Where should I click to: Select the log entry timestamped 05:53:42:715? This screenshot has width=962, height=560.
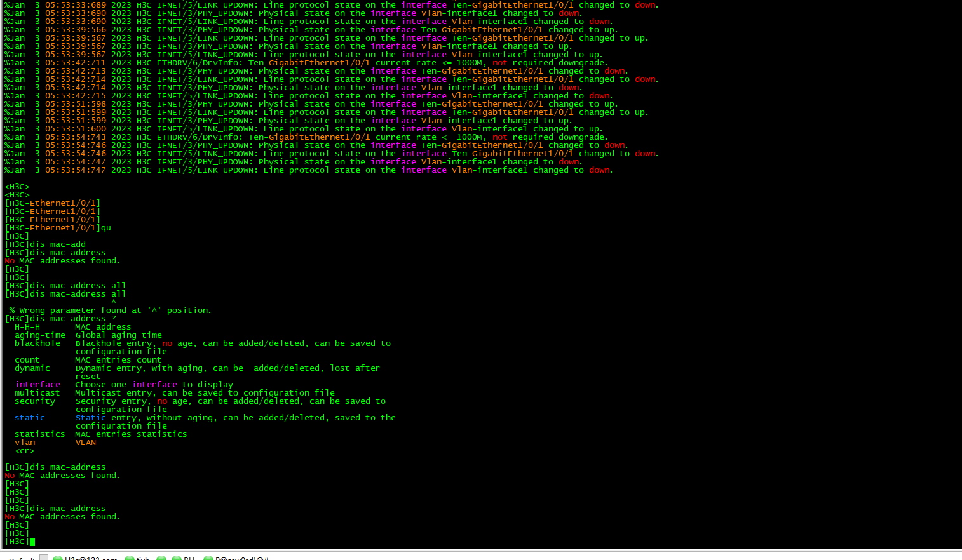tap(308, 96)
